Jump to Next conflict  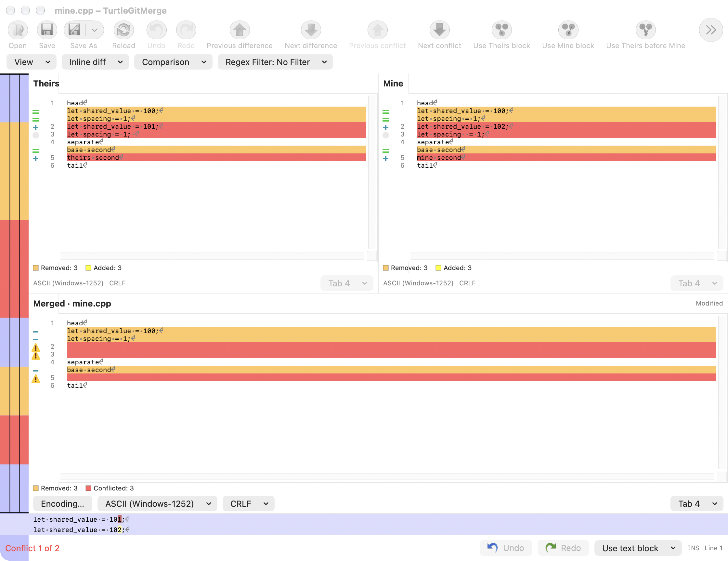440,30
